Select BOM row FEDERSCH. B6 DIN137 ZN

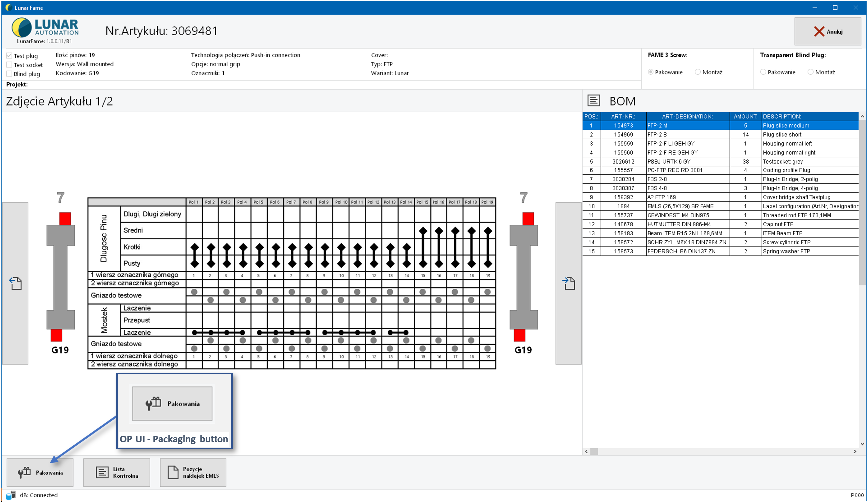point(720,251)
